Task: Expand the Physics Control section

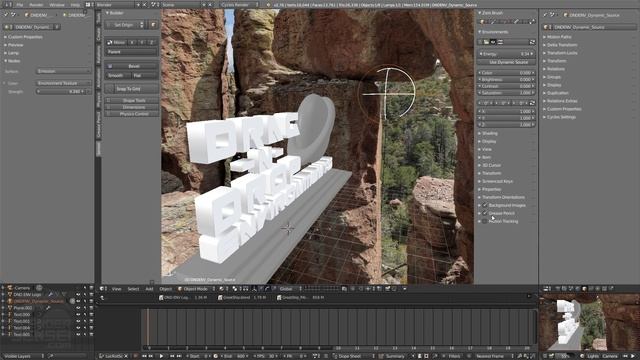Action: 131,114
